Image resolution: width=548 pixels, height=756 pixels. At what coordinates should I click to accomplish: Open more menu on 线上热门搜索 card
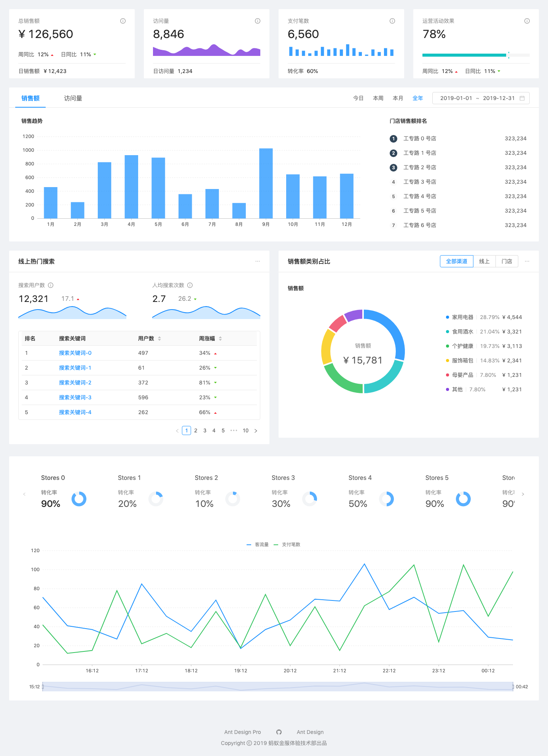tap(258, 261)
